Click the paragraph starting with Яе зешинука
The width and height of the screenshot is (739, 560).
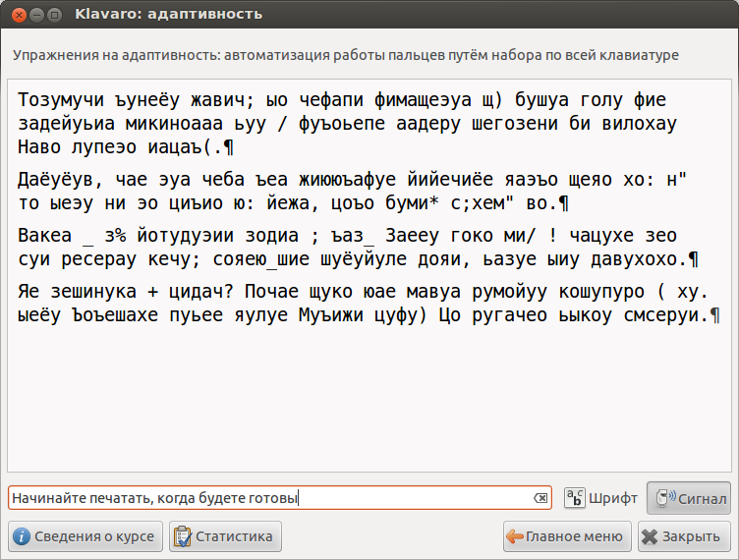(x=369, y=303)
